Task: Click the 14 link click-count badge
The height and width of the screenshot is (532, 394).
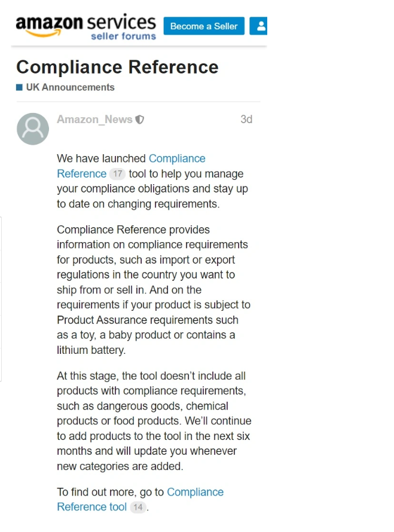Action: pyautogui.click(x=138, y=507)
